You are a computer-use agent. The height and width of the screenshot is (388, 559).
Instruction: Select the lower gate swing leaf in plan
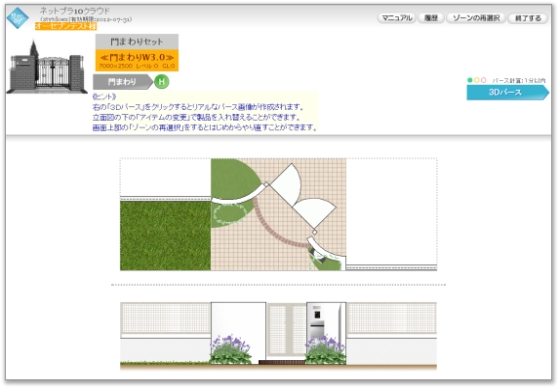[314, 212]
